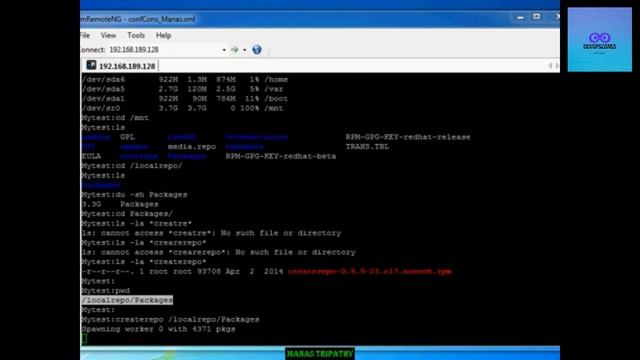Click red createrepo rpm file name
Viewport: 640px width, 360px height.
point(370,271)
